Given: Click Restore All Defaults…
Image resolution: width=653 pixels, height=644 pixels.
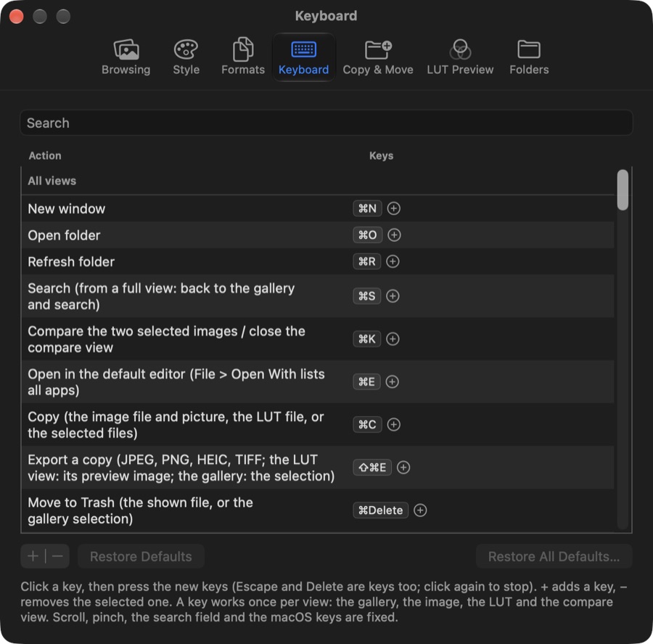Looking at the screenshot, I should point(554,556).
